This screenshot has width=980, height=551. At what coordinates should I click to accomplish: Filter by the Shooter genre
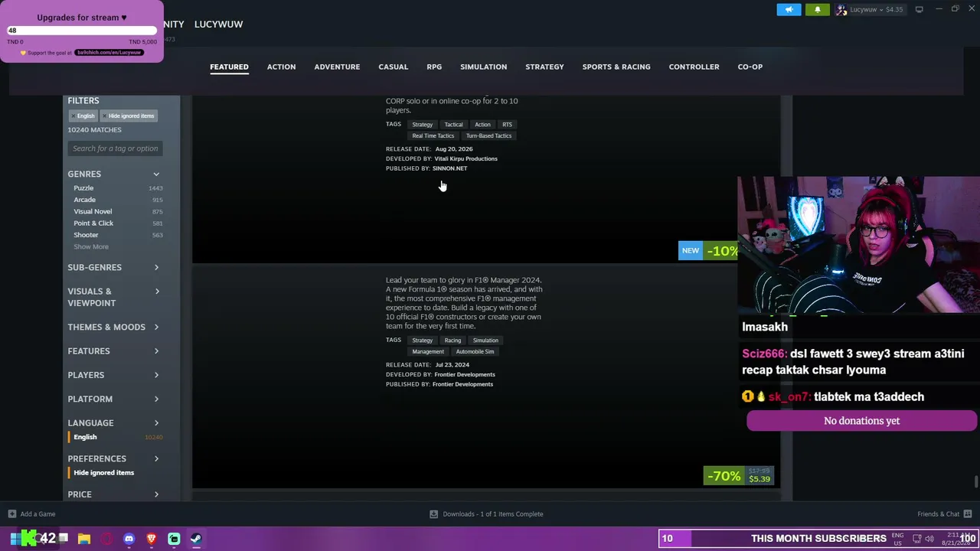pos(86,235)
